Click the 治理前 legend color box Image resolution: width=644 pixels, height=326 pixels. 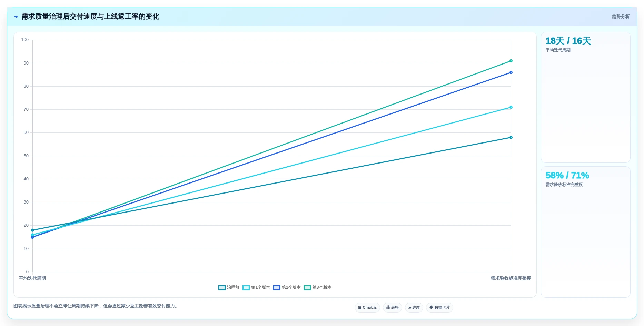tap(222, 288)
